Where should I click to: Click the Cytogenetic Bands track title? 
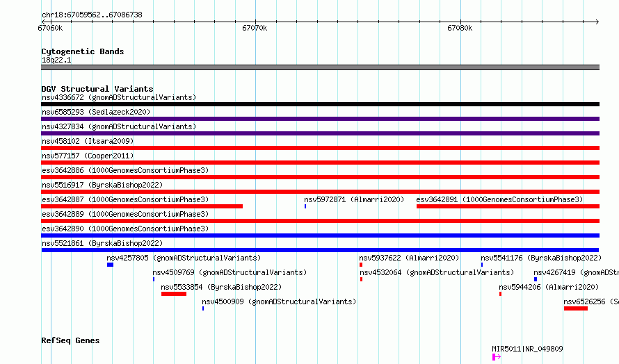pyautogui.click(x=83, y=51)
